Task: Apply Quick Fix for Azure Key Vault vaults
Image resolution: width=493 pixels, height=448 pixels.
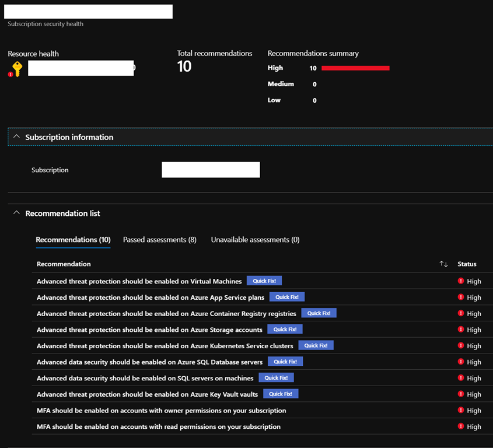Action: (x=281, y=394)
